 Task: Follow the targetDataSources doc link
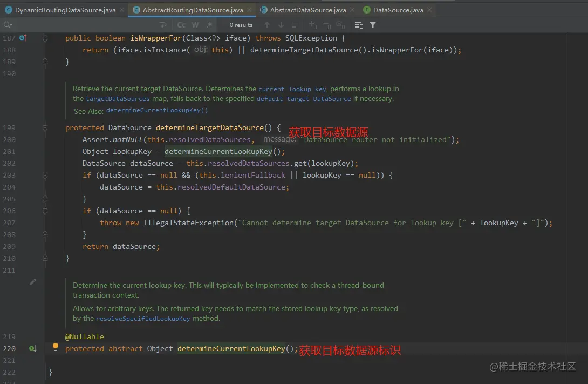[x=118, y=99]
